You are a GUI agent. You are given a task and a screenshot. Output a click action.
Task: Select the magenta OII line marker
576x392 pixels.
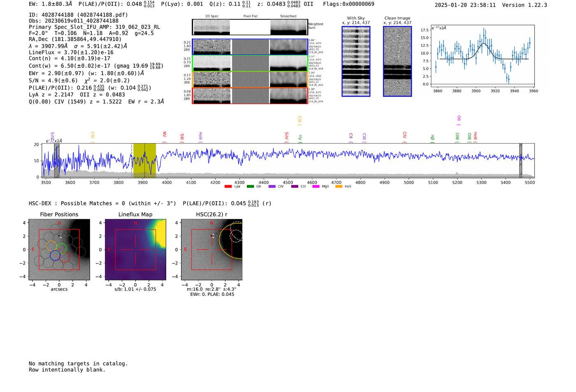(459, 121)
